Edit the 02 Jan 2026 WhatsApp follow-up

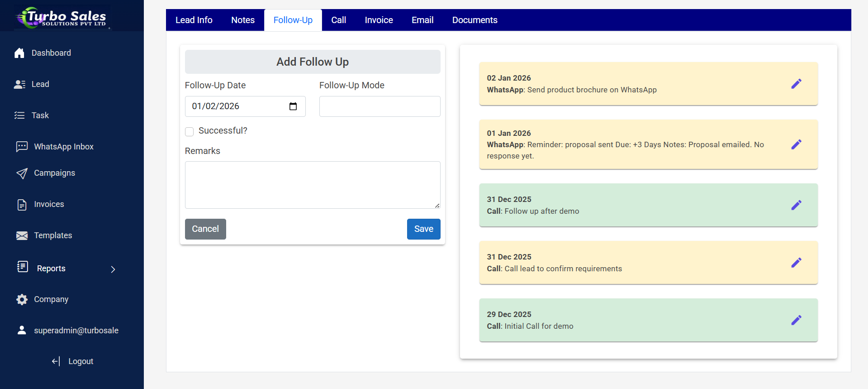point(796,84)
